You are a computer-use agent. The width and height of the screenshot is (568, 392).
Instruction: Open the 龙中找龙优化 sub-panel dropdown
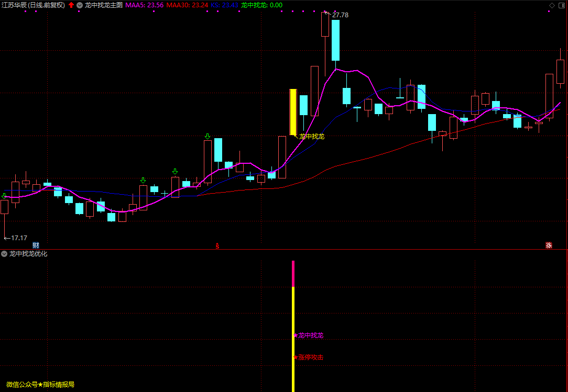[4, 254]
